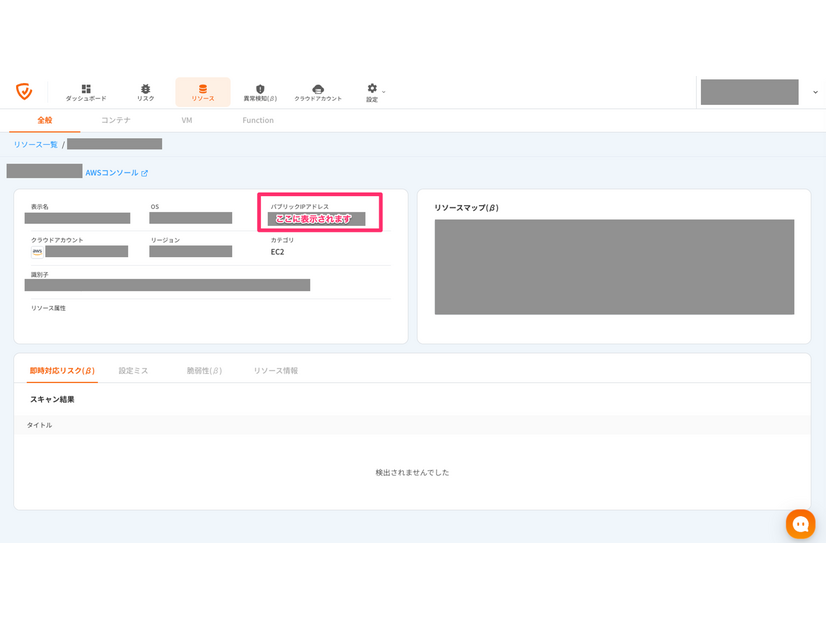The width and height of the screenshot is (826, 620).
Task: Click the リソースマップ map area
Action: pyautogui.click(x=614, y=267)
